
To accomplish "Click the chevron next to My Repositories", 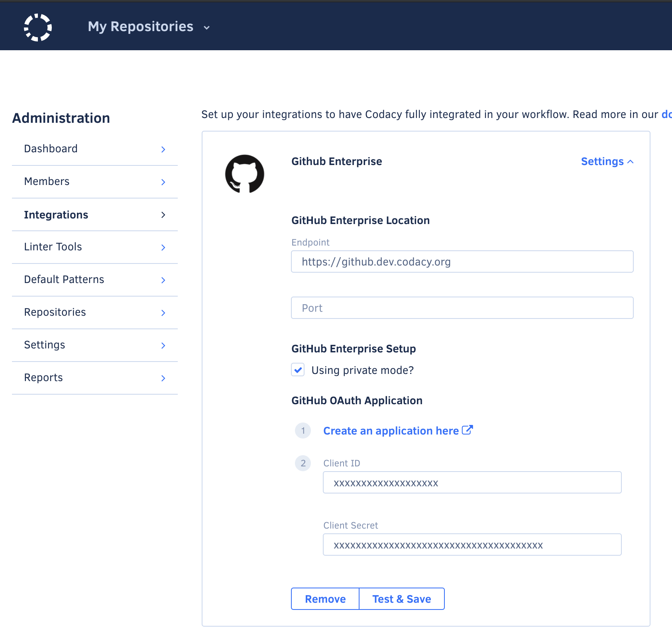I will coord(206,28).
